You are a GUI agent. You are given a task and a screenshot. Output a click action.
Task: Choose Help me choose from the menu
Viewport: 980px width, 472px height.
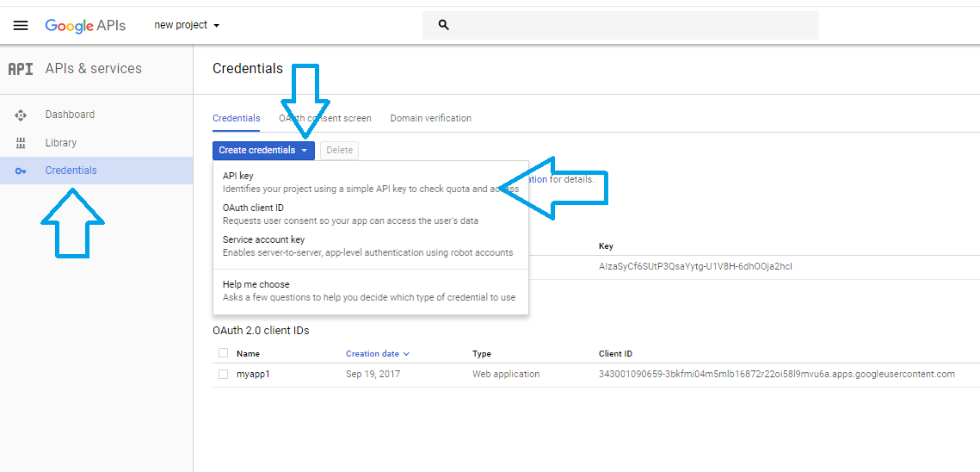371,290
